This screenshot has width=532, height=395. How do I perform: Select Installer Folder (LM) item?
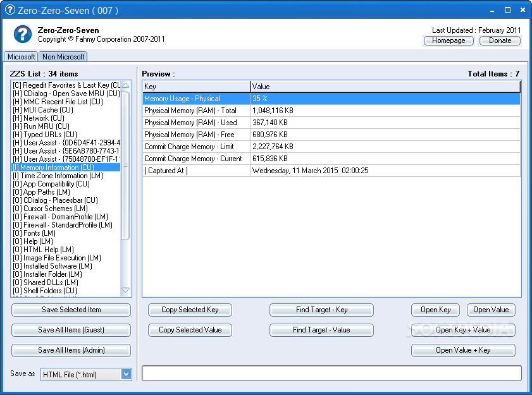66,274
